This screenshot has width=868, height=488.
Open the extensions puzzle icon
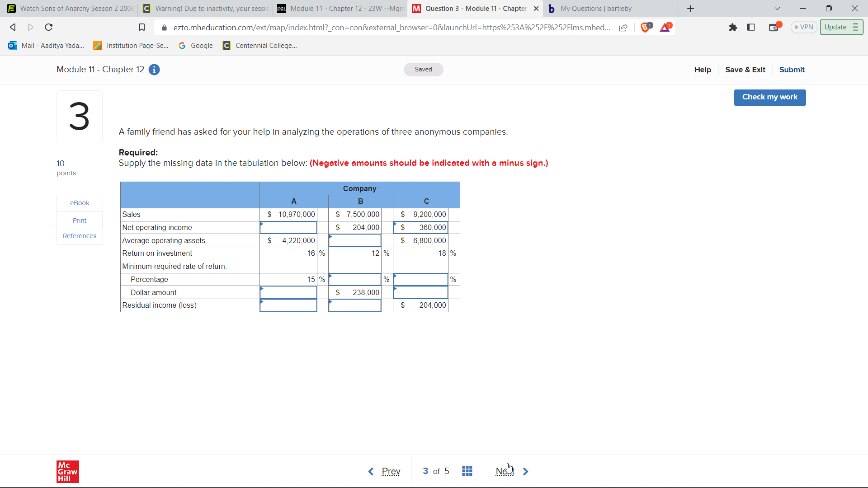pos(733,28)
